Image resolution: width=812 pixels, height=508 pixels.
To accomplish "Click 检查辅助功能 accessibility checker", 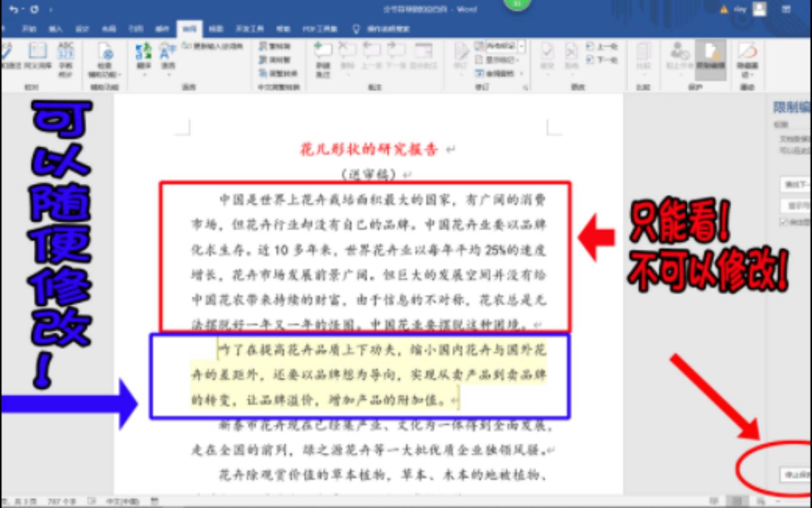I will [105, 60].
